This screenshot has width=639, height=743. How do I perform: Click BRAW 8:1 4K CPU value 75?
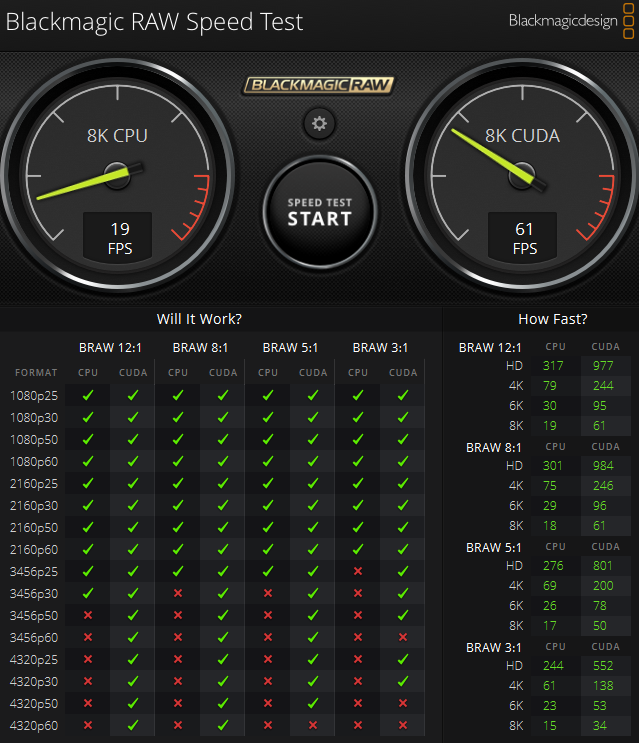[550, 486]
